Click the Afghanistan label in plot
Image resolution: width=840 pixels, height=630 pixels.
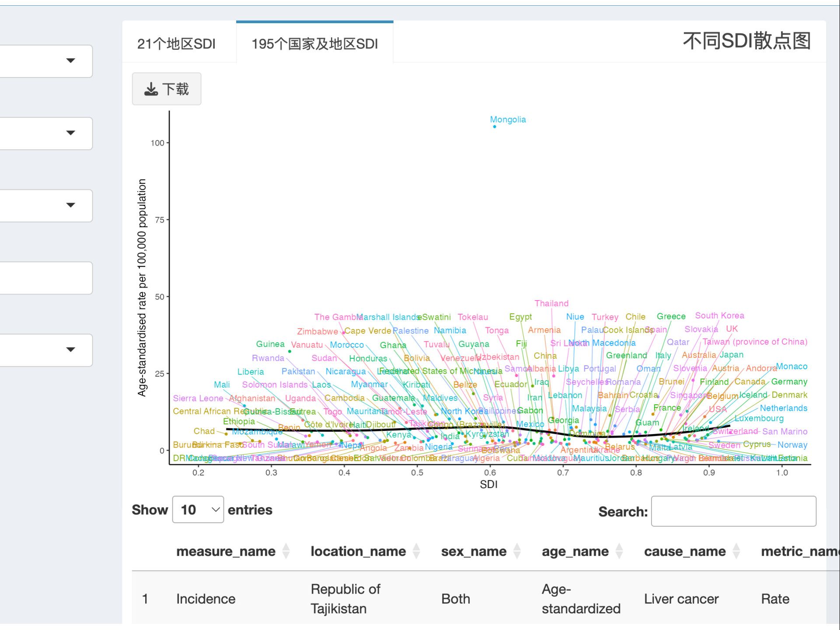pyautogui.click(x=252, y=398)
